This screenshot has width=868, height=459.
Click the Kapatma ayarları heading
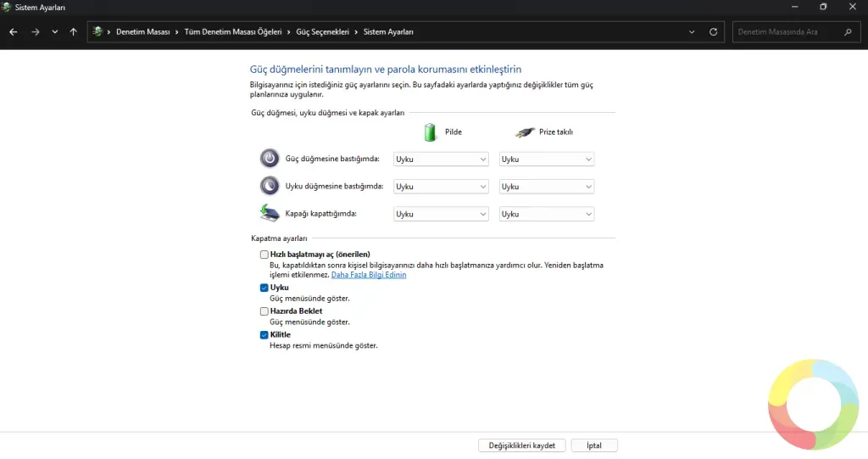click(x=279, y=238)
